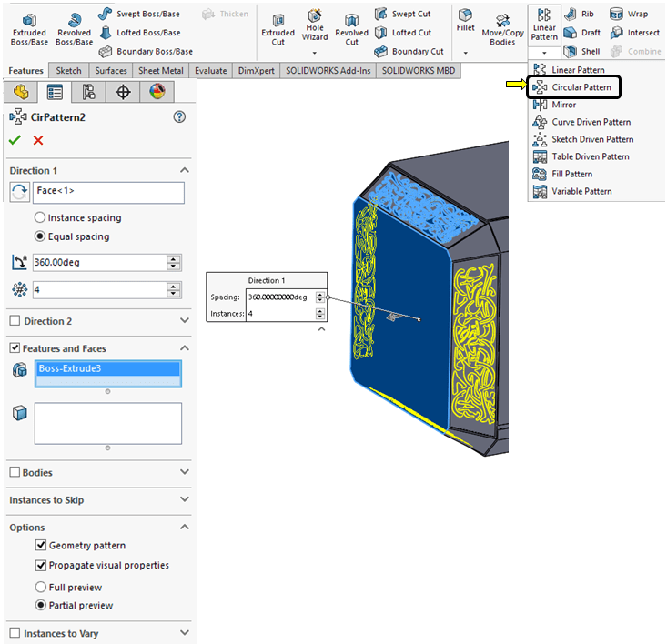
Task: Select the Move/Copy Bodies tool
Action: (502, 28)
